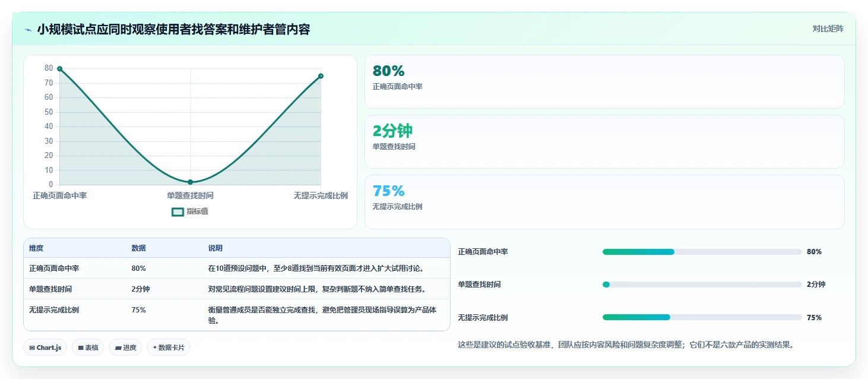Click the 维度 table column header
Image resolution: width=868 pixels, height=379 pixels.
click(x=36, y=248)
